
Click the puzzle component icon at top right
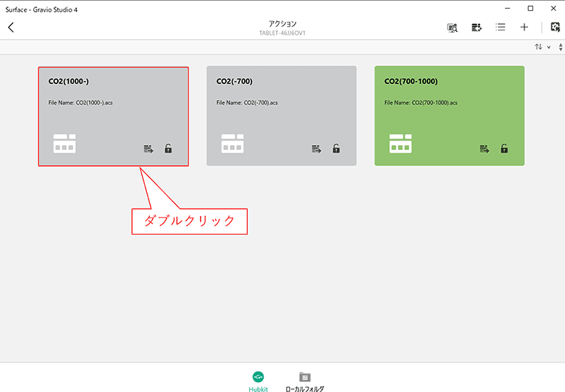(x=556, y=27)
